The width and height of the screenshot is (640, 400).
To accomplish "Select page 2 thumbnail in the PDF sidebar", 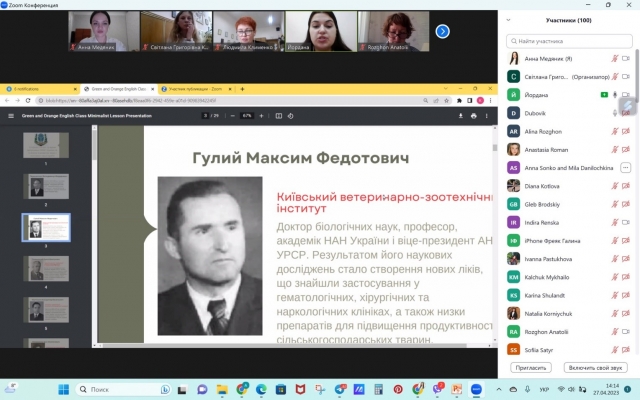I will click(46, 186).
